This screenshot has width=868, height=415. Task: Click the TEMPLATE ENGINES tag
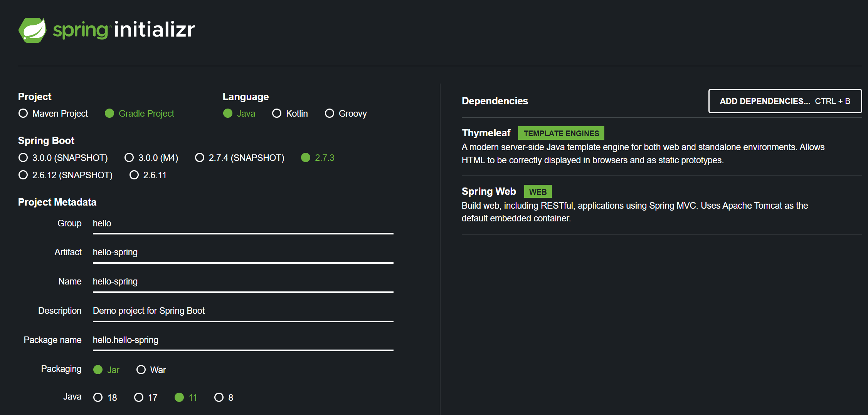point(561,133)
